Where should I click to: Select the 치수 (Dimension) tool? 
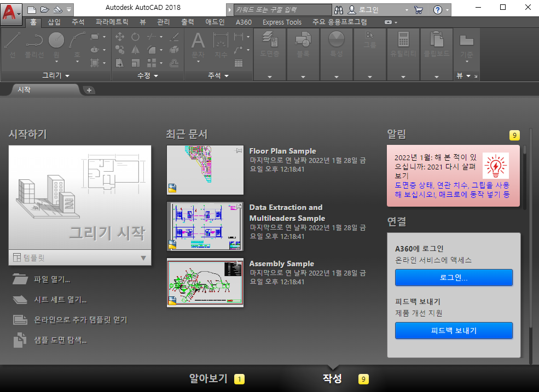coord(221,45)
